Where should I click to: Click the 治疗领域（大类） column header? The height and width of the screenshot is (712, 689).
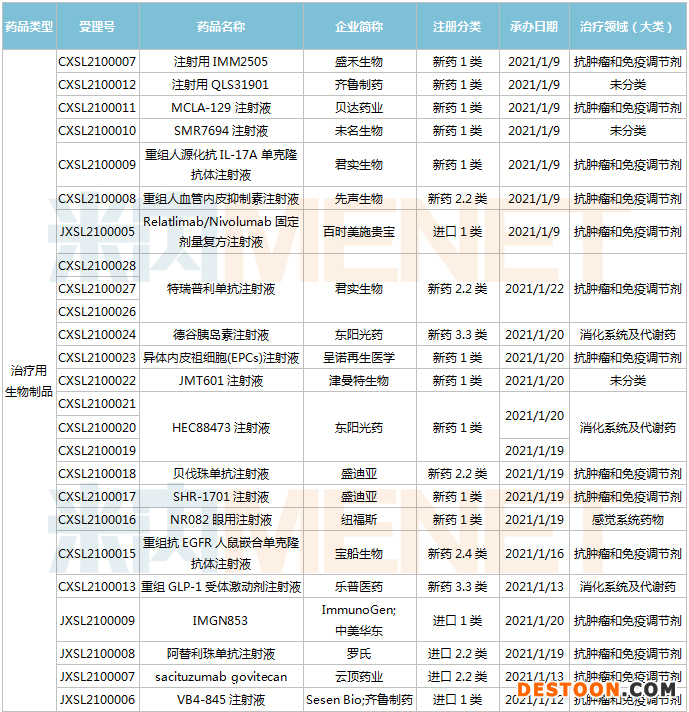click(x=627, y=26)
